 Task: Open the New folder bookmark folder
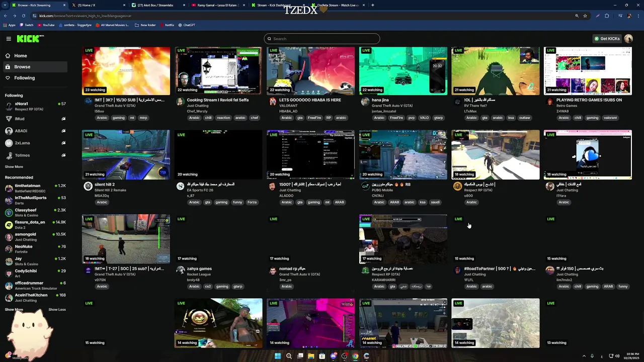(x=145, y=25)
